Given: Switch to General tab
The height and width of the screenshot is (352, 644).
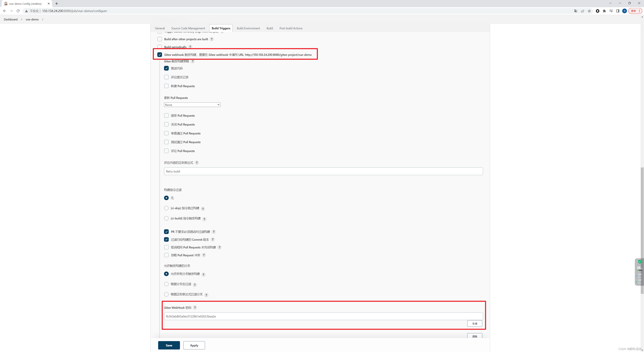Looking at the screenshot, I should pos(160,28).
